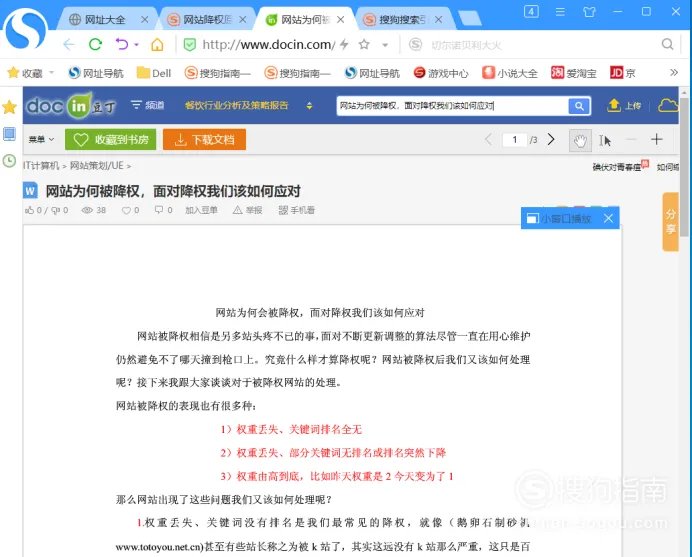Image resolution: width=692 pixels, height=557 pixels.
Task: Click the lightning speed mode icon
Action: point(344,44)
